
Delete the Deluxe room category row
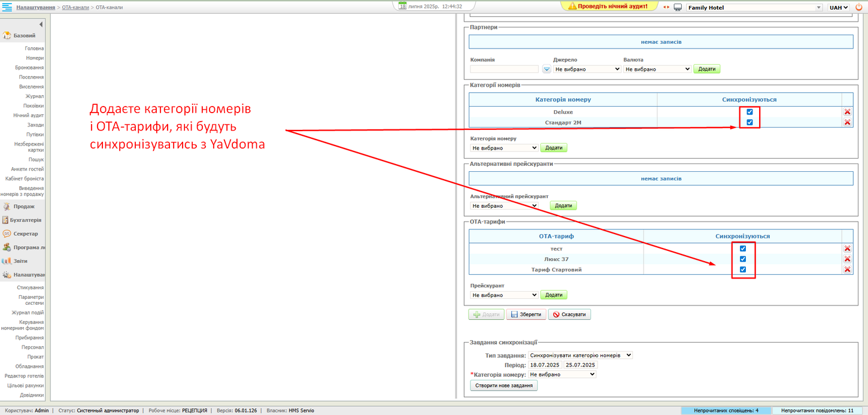click(847, 112)
